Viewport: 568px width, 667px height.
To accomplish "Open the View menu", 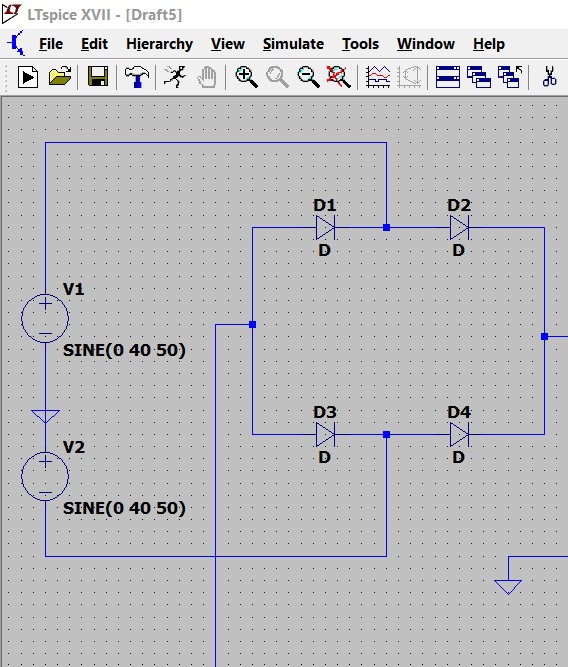I will coord(228,44).
